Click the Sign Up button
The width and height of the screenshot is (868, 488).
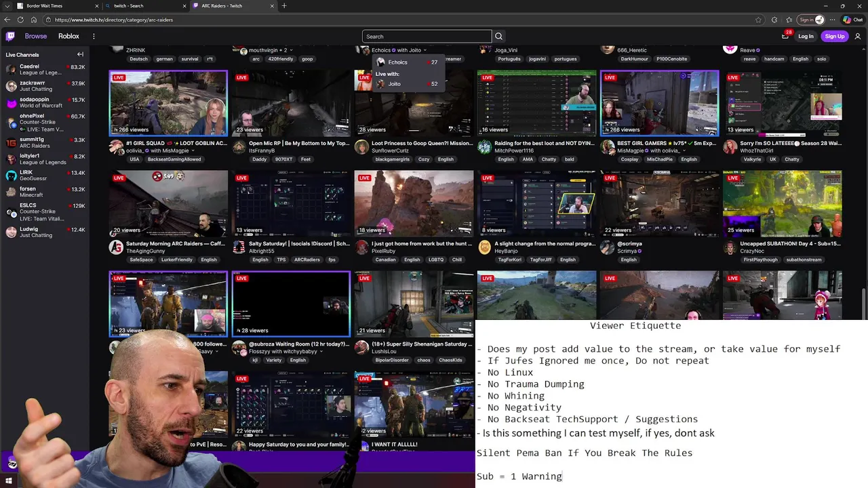[x=835, y=36]
